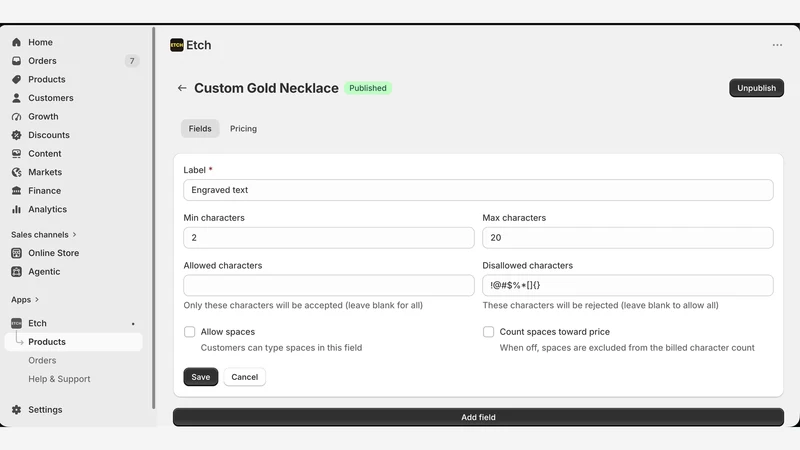Click the Save button
This screenshot has width=800, height=450.
pyautogui.click(x=201, y=377)
